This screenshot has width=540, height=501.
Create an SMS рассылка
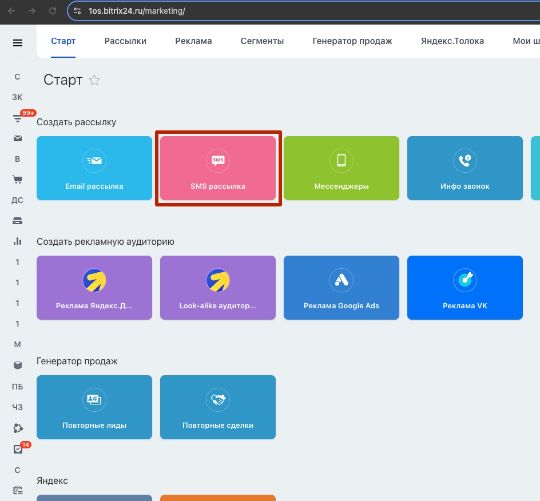click(x=218, y=168)
